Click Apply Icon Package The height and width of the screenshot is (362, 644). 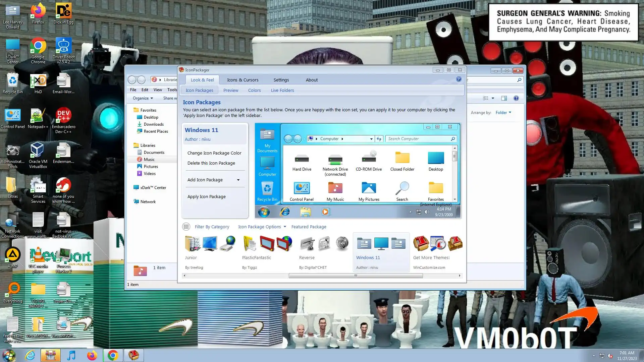pyautogui.click(x=206, y=197)
